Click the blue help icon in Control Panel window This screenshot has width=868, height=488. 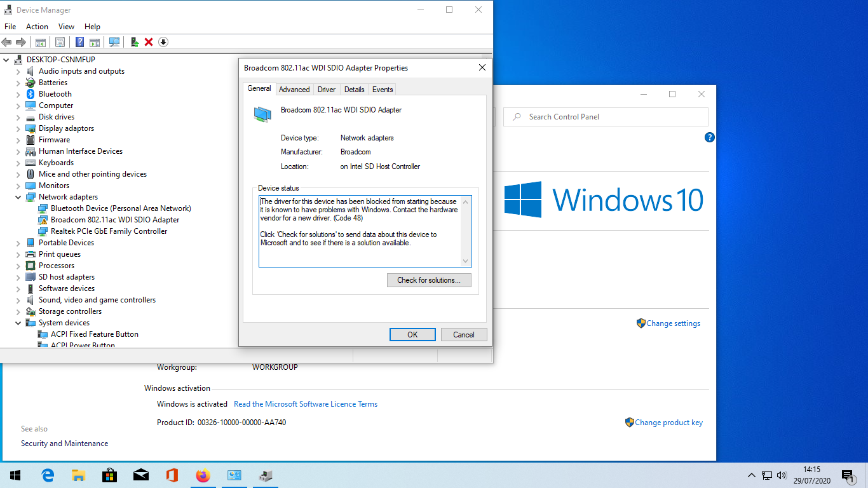tap(710, 137)
